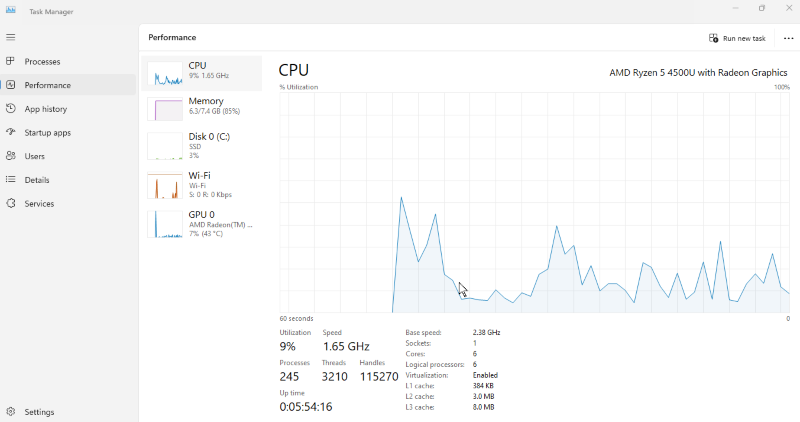Click the GPU 7% (43 °C) text
The height and width of the screenshot is (422, 800).
coord(206,234)
